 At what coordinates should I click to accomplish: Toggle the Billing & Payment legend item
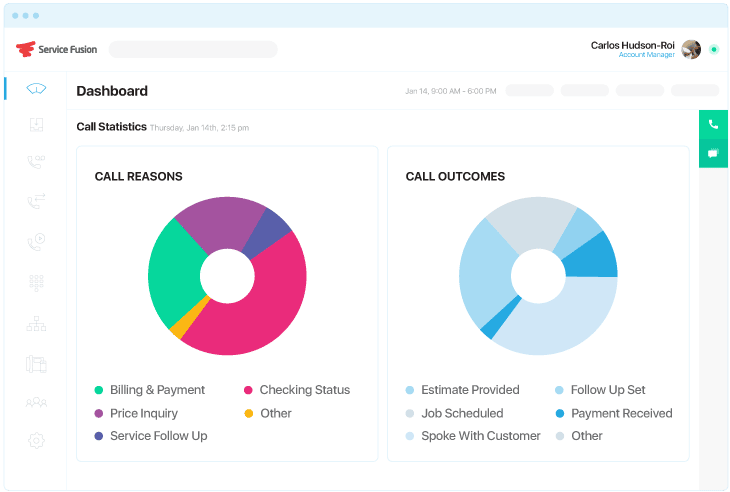coord(157,390)
